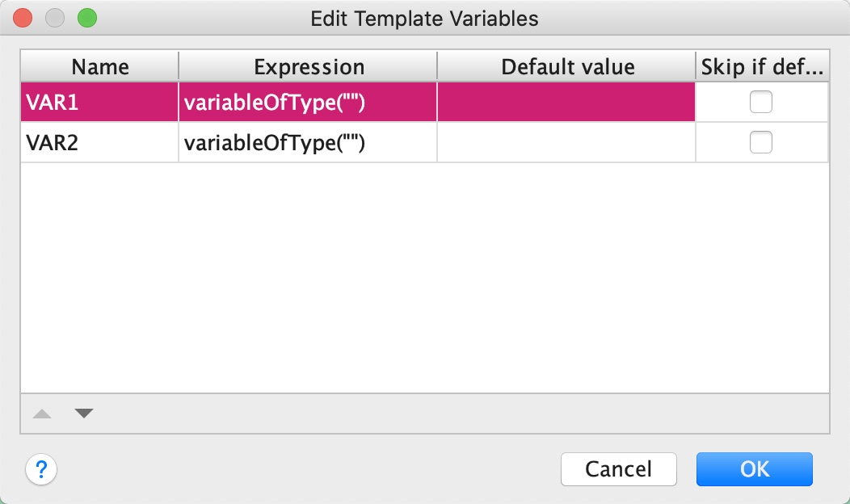Close the dialog with the red button

[23, 18]
